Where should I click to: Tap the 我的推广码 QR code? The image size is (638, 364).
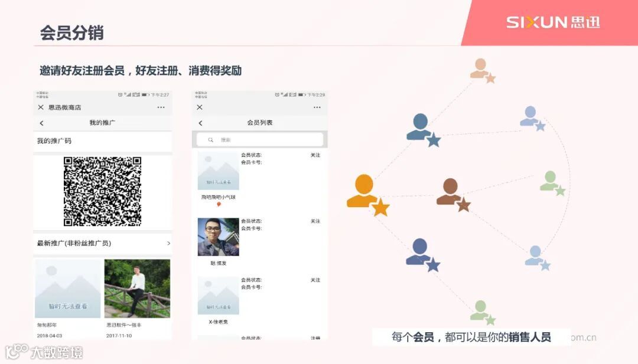point(103,191)
